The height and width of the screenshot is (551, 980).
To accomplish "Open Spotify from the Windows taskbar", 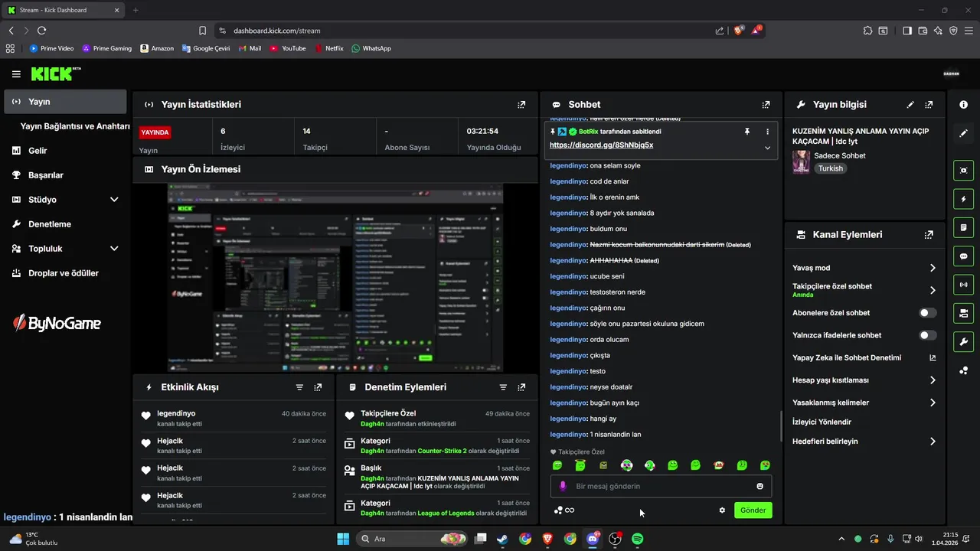I will coord(638,539).
